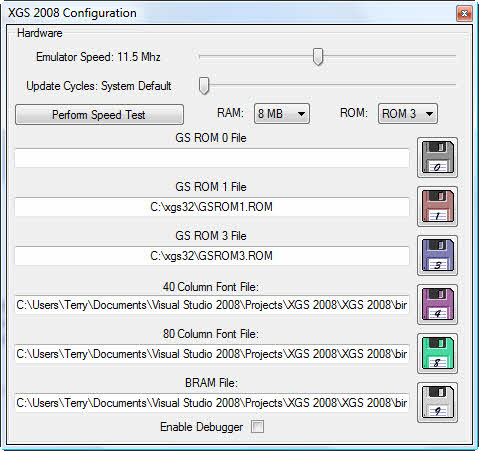Open the RAM size dropdown
The height and width of the screenshot is (451, 479).
[x=282, y=114]
